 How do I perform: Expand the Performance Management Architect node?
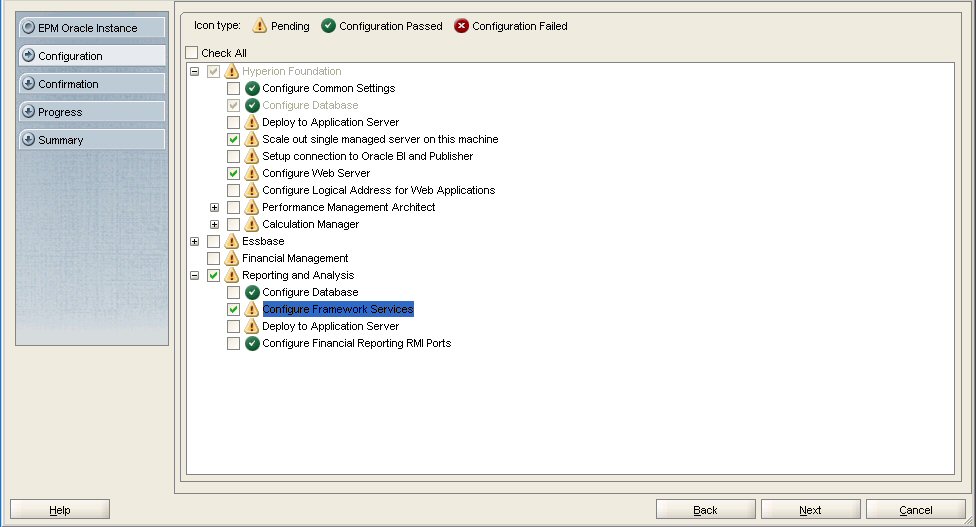pos(214,207)
